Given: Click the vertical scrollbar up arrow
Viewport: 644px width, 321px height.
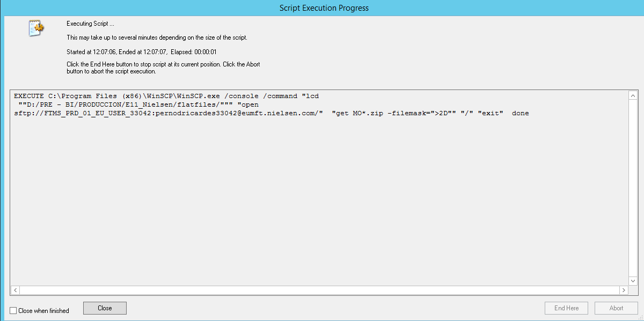Looking at the screenshot, I should (x=632, y=95).
